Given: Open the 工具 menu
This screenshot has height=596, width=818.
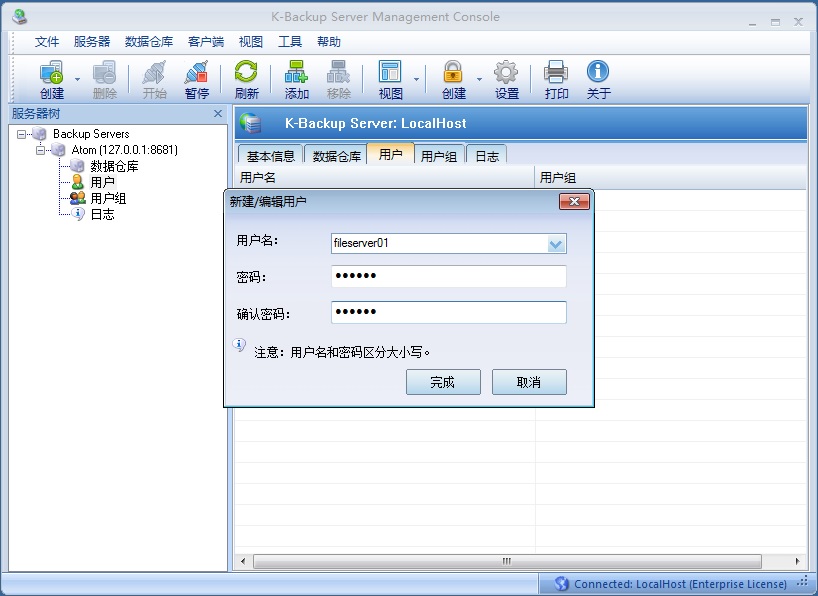Looking at the screenshot, I should 290,42.
